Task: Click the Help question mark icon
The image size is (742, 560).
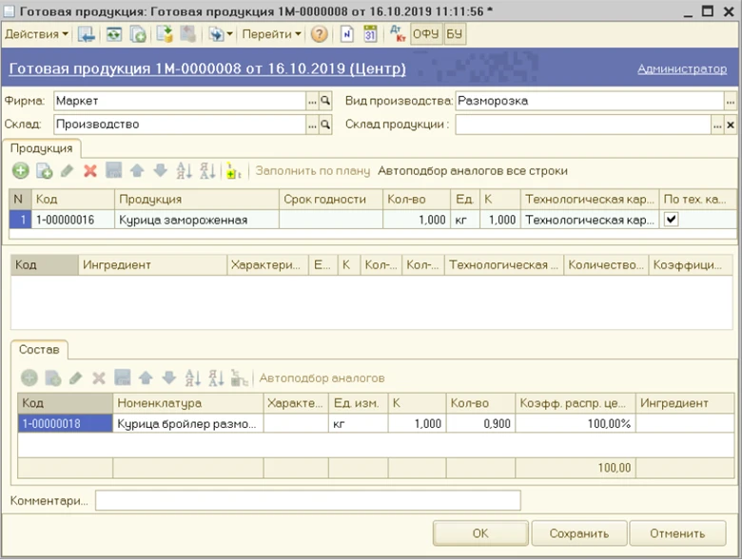Action: pos(319,34)
